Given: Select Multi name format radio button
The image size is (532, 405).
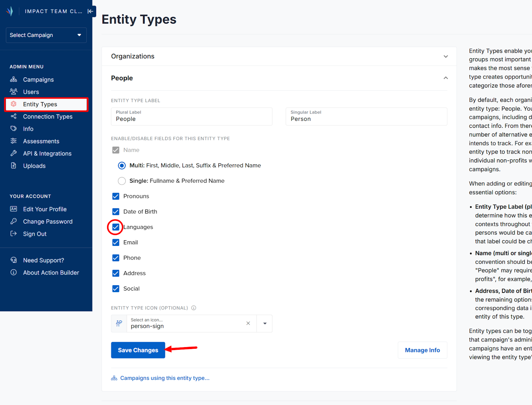Looking at the screenshot, I should 122,165.
